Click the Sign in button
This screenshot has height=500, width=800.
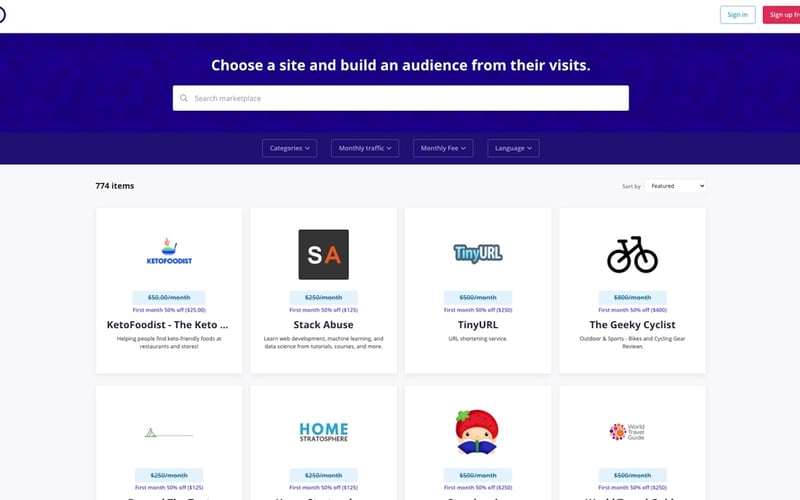[737, 15]
